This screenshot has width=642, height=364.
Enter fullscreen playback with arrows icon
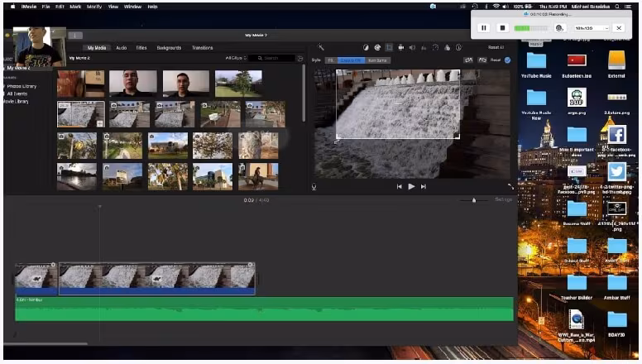coord(510,186)
